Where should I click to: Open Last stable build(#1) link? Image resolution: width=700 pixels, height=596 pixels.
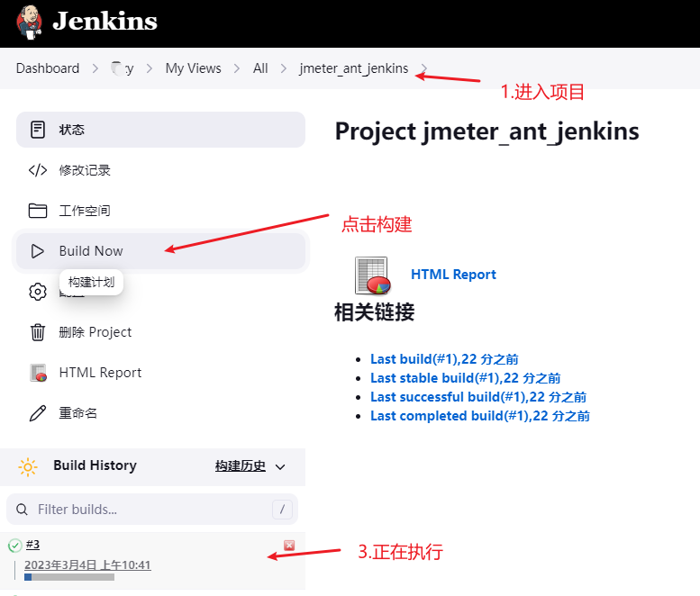click(465, 378)
